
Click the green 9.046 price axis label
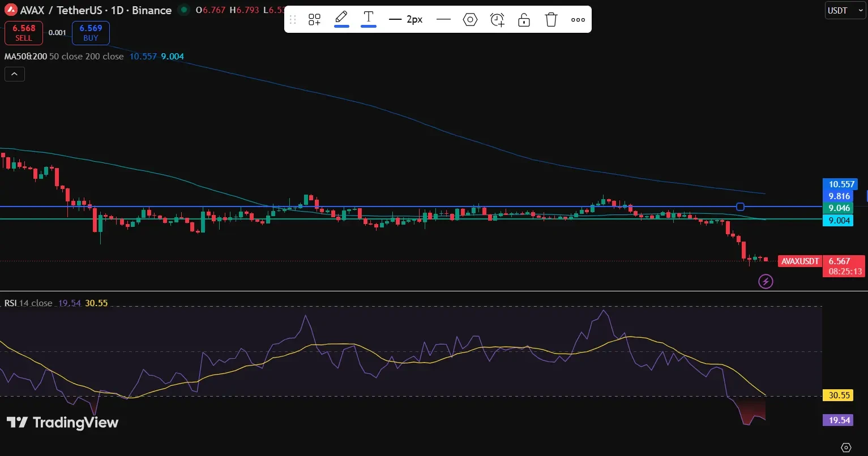pos(839,208)
